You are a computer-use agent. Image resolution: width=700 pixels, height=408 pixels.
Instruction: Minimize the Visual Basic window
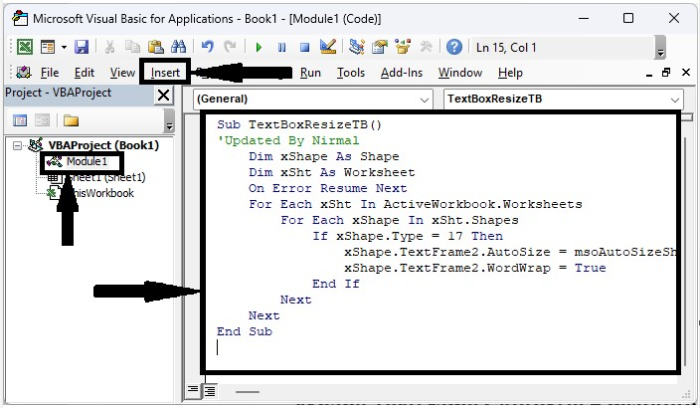click(x=583, y=18)
